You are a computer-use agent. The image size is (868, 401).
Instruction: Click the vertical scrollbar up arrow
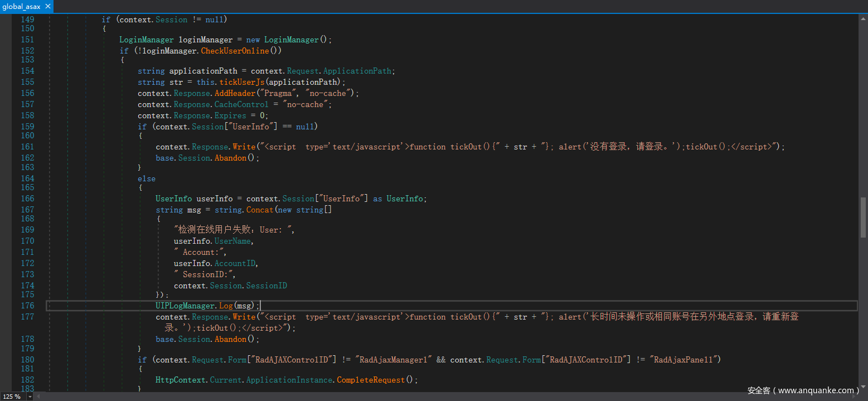(x=863, y=18)
